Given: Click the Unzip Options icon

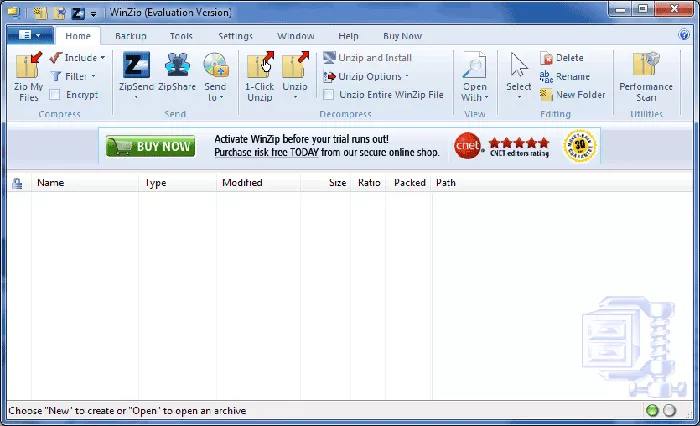Looking at the screenshot, I should click(329, 76).
